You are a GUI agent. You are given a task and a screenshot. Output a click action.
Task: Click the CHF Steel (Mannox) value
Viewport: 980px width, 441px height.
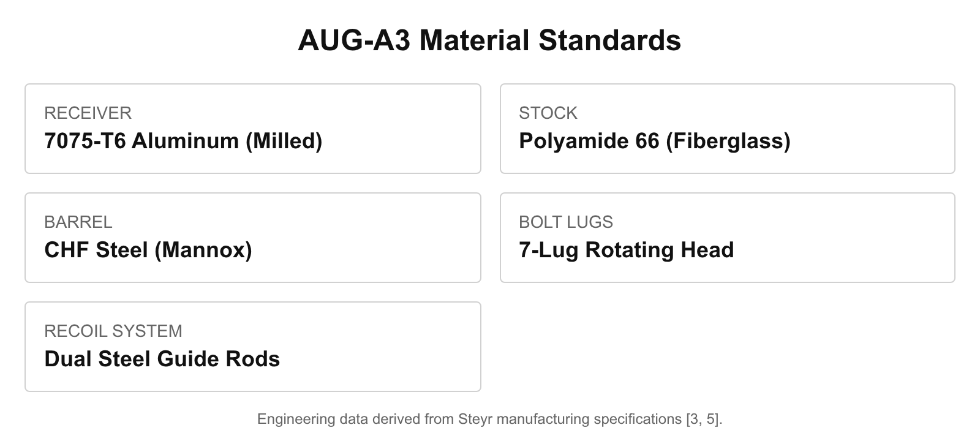click(148, 250)
